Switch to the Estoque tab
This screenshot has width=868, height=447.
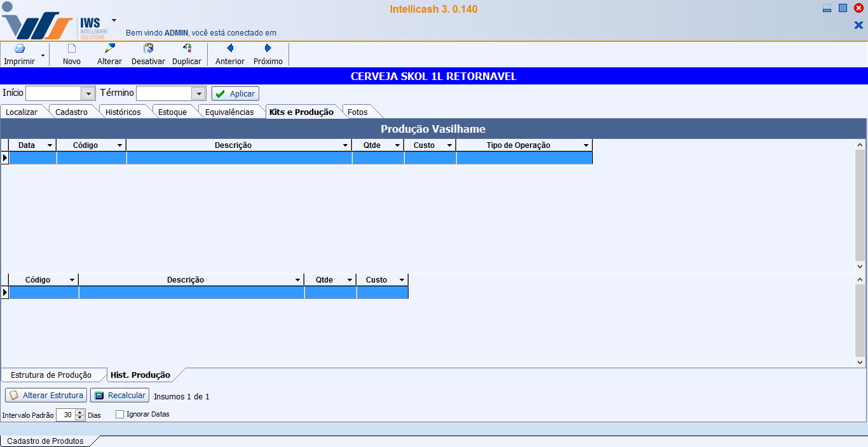173,112
